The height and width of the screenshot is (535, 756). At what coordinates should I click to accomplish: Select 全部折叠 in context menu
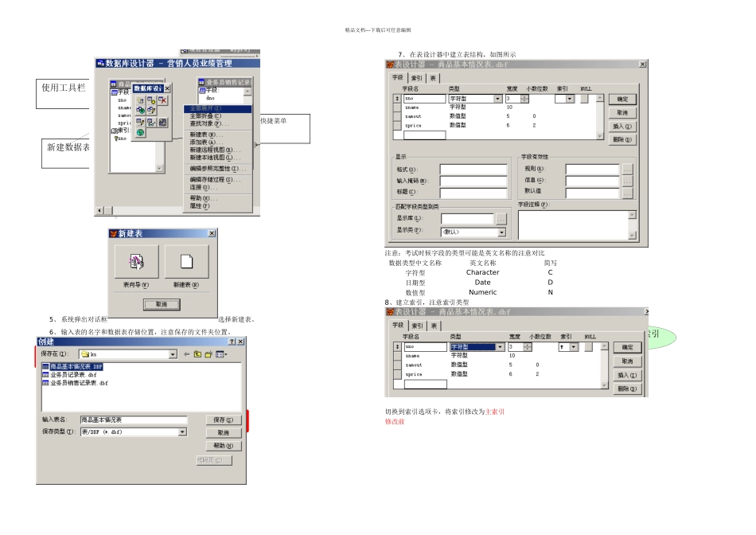pos(218,116)
